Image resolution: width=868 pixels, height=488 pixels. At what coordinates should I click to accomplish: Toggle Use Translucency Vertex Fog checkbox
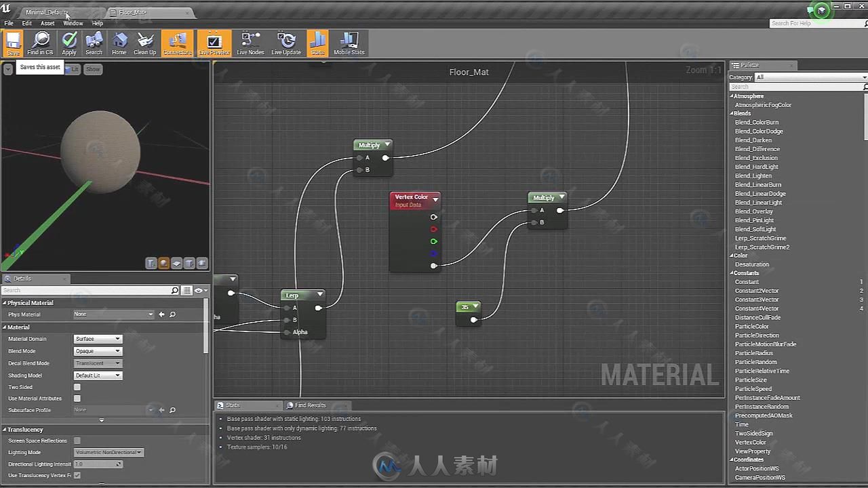pos(77,475)
